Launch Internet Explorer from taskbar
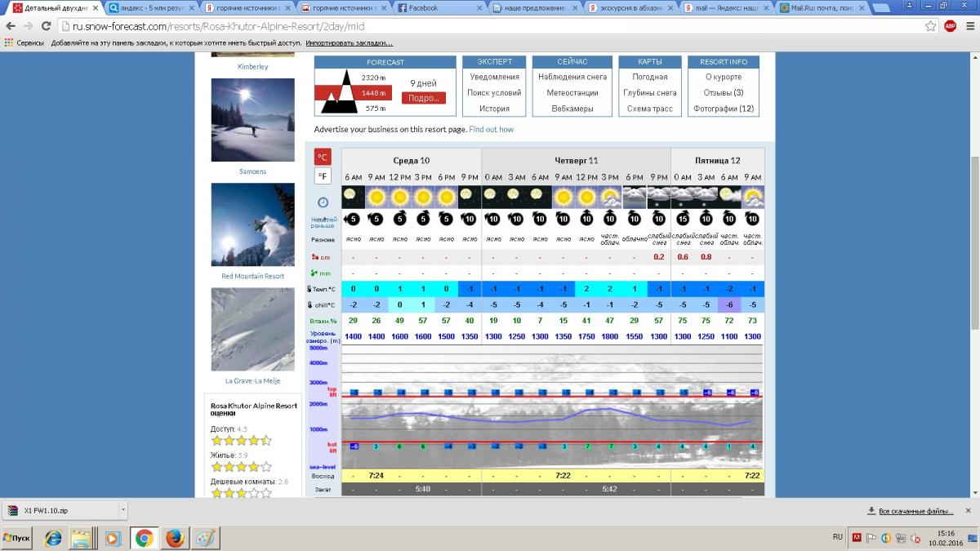 [x=53, y=538]
